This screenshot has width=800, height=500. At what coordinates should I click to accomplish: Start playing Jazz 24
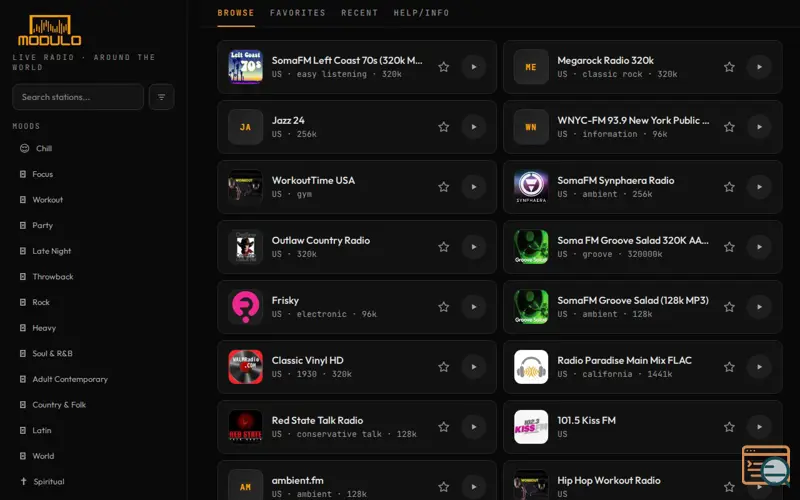point(474,127)
